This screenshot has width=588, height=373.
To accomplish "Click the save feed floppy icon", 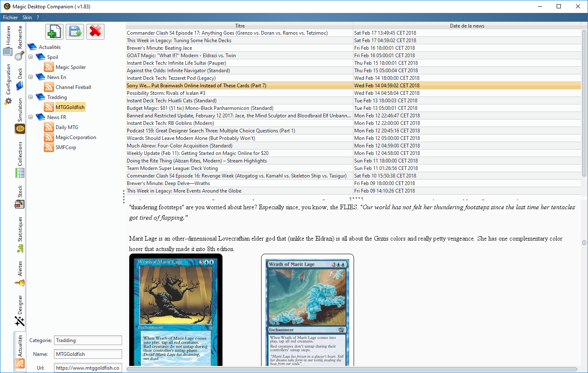I will coord(75,32).
